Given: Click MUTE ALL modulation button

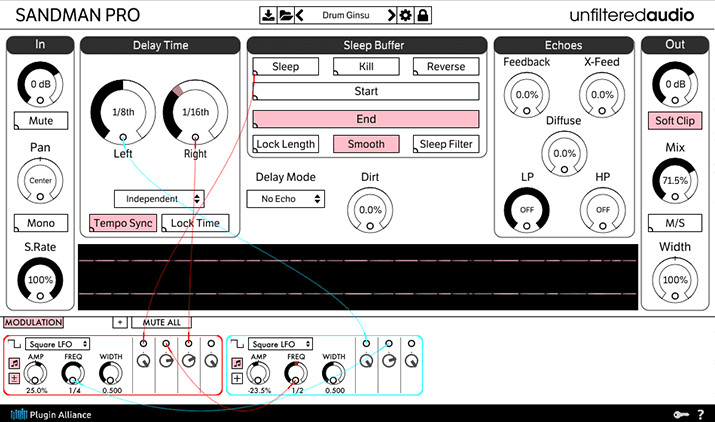Looking at the screenshot, I should (161, 323).
